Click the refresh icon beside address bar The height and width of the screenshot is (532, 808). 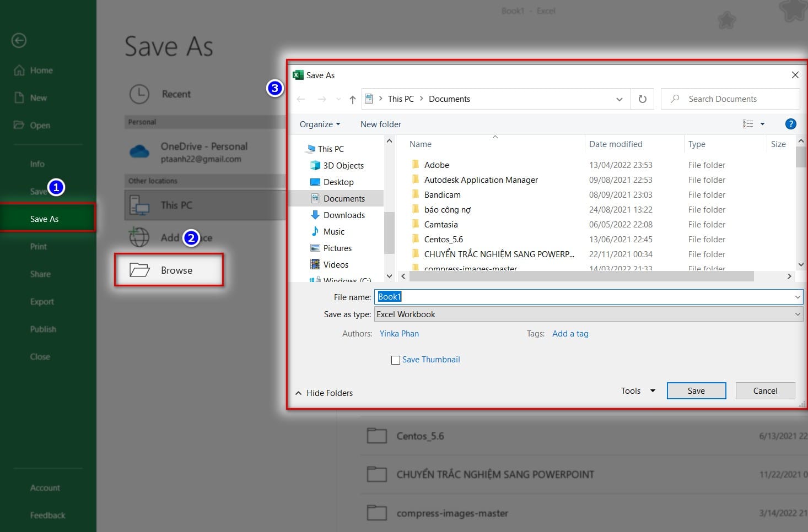pyautogui.click(x=642, y=99)
